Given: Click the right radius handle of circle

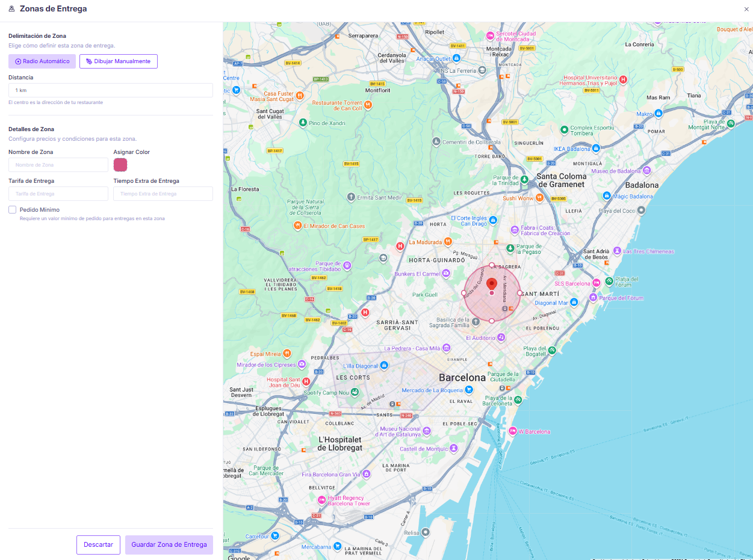Looking at the screenshot, I should [520, 293].
